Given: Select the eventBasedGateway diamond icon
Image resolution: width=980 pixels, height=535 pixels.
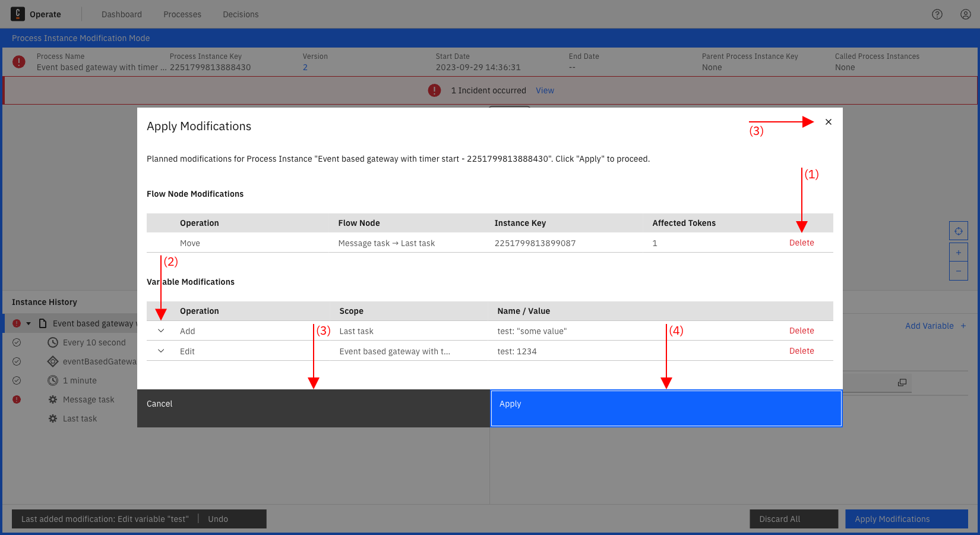Looking at the screenshot, I should pos(52,361).
